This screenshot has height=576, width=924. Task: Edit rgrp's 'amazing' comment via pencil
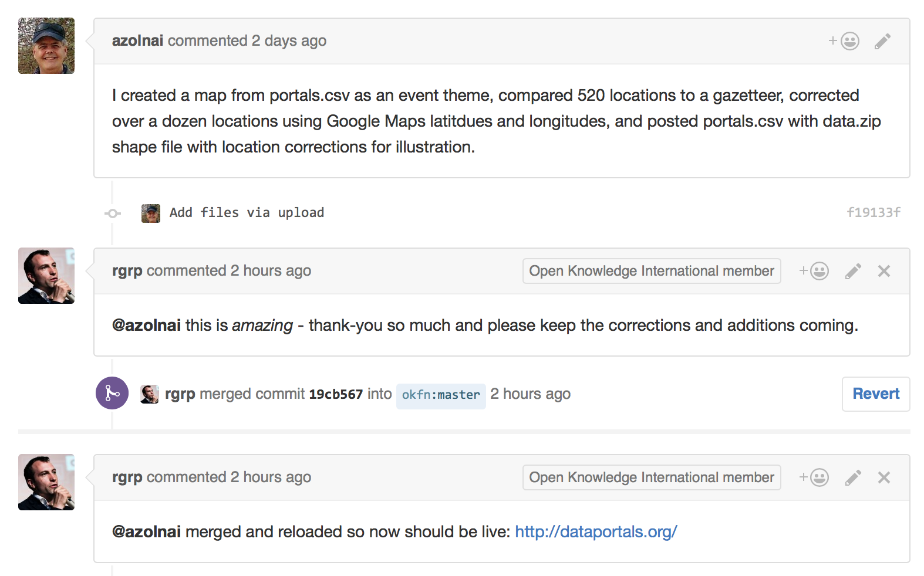click(853, 271)
